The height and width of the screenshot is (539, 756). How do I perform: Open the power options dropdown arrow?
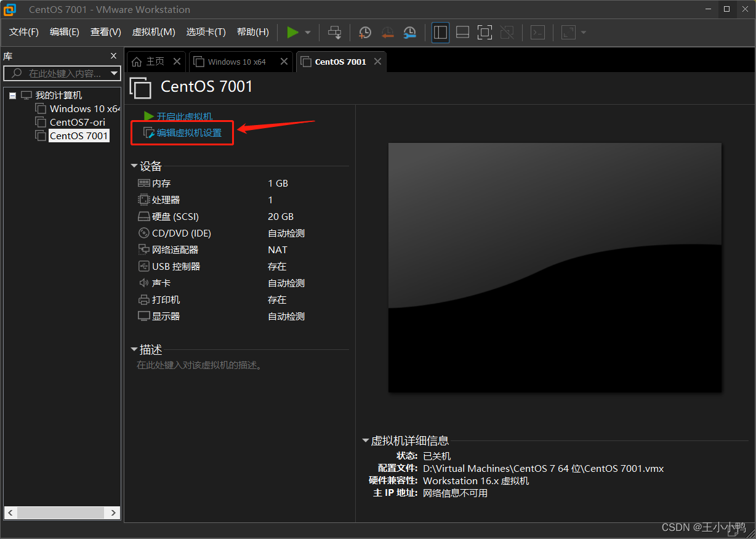pos(308,33)
